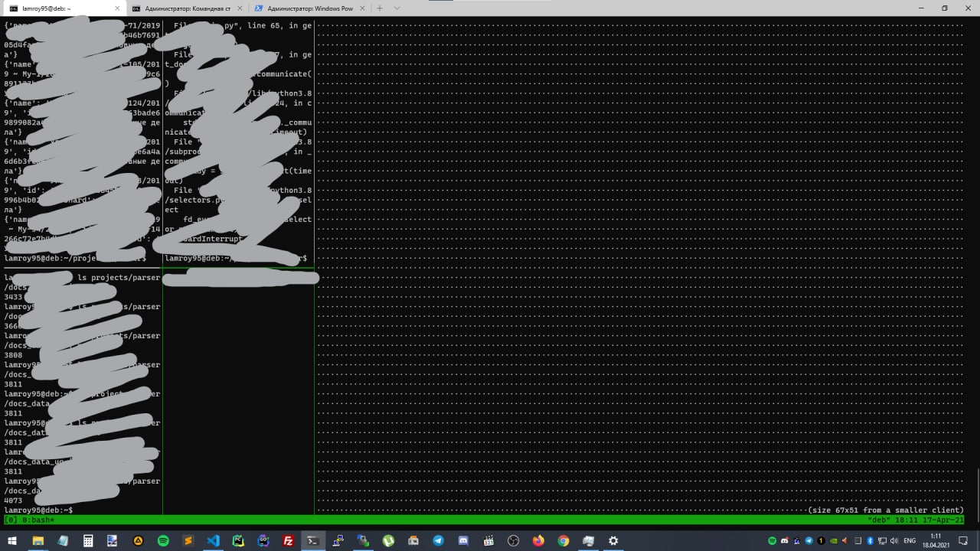
Task: Open File Explorer from the taskbar
Action: click(x=38, y=540)
